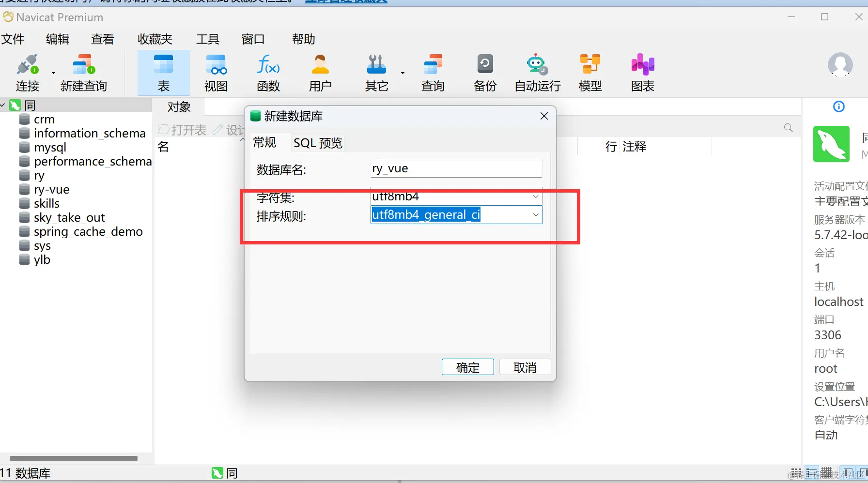Select the 视图 views toolbar icon

tap(216, 73)
